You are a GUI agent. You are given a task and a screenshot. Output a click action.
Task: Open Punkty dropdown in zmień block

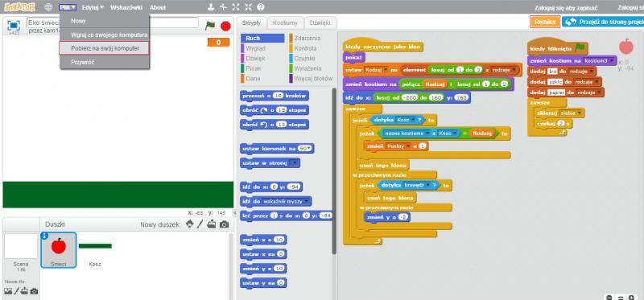pos(408,146)
